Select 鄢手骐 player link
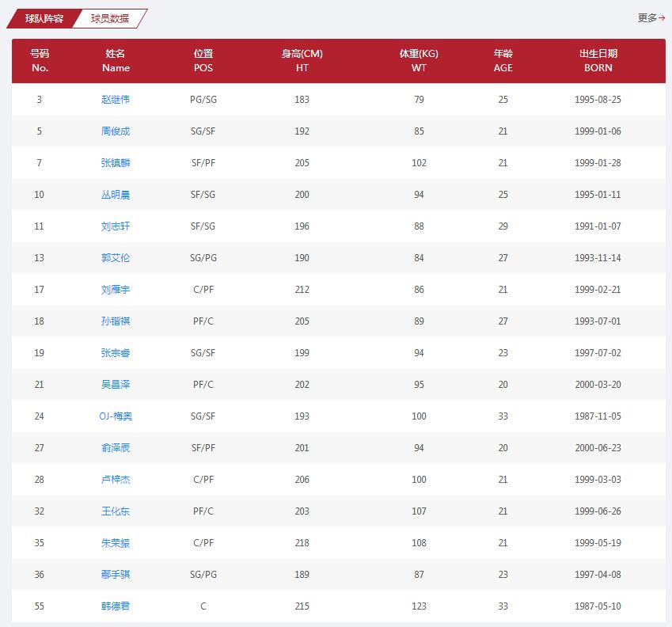This screenshot has width=672, height=627. point(116,575)
